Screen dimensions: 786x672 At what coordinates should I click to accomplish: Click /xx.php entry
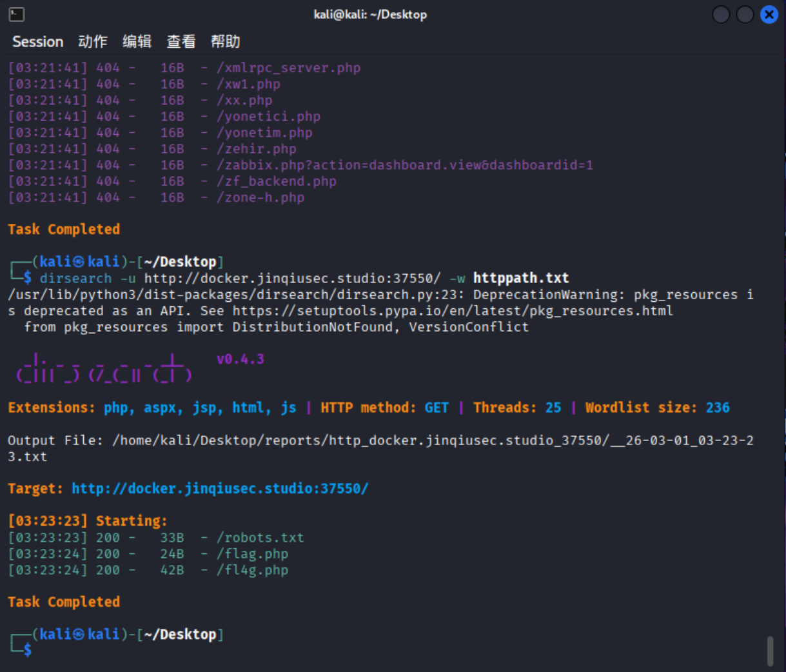[x=244, y=101]
